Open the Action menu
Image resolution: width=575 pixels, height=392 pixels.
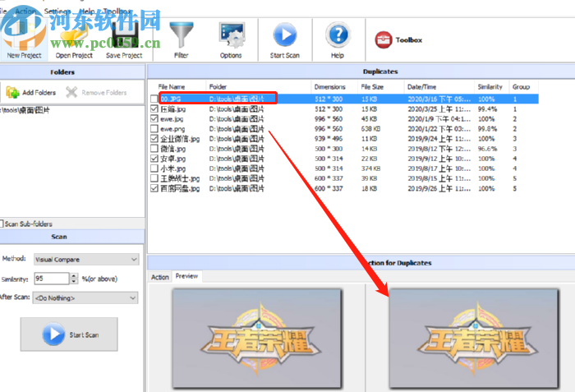[x=25, y=12]
